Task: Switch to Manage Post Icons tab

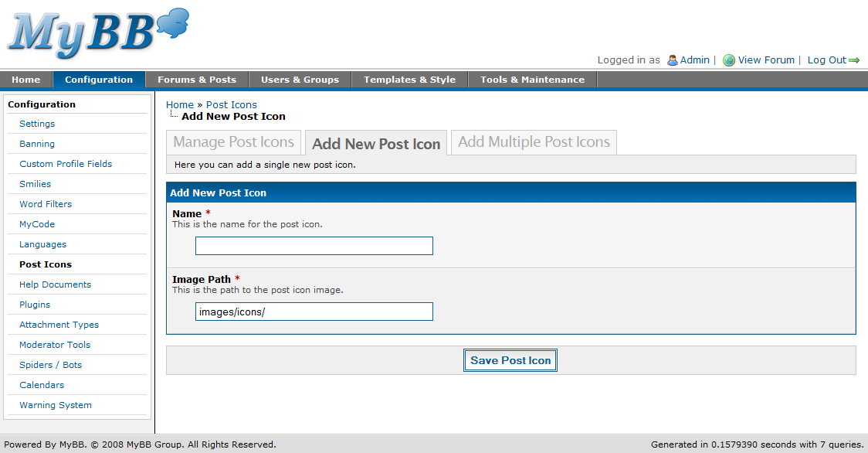Action: tap(233, 142)
